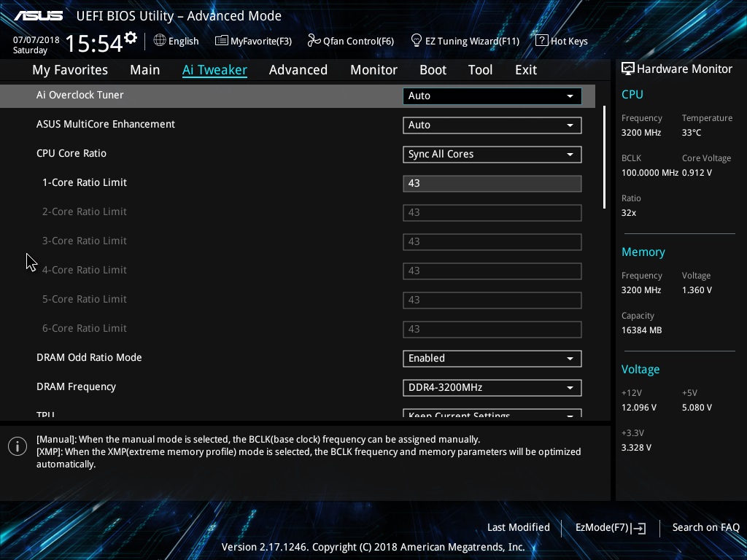Screen dimensions: 747x560
Task: Show Hot Keys text button
Action: coord(569,41)
